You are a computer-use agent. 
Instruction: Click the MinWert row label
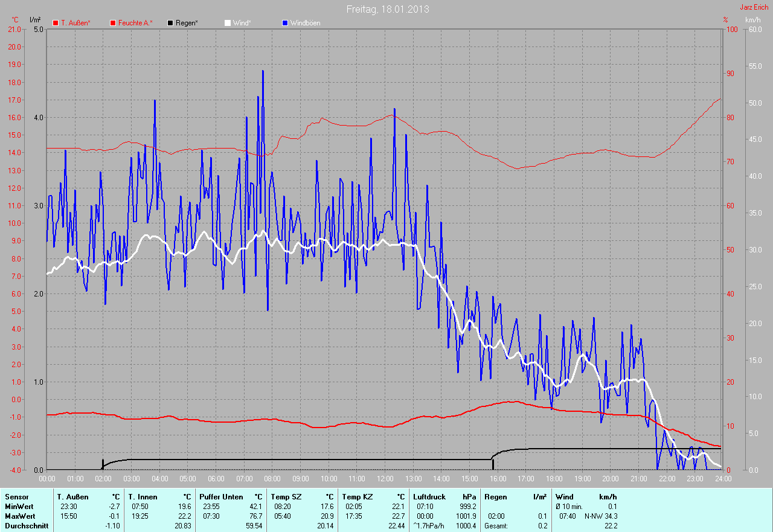point(20,507)
